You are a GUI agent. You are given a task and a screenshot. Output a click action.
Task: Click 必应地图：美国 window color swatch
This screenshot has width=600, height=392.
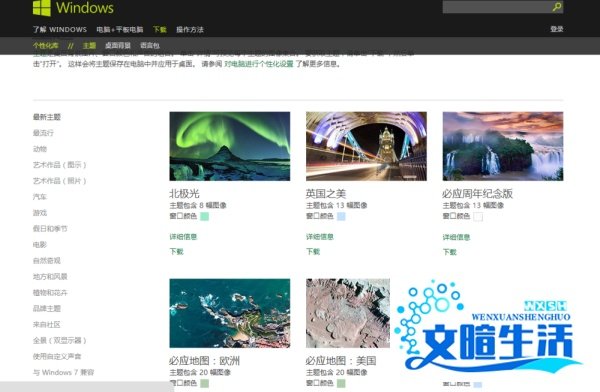click(341, 383)
